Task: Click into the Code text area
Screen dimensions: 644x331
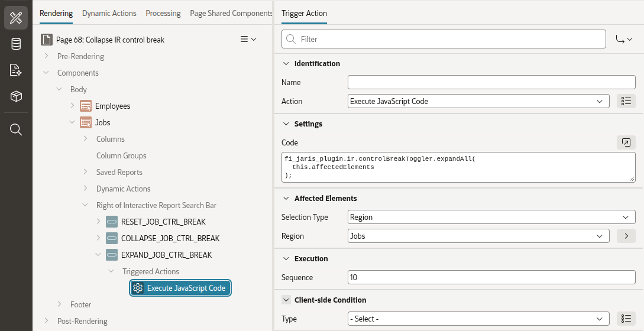Action: point(458,167)
